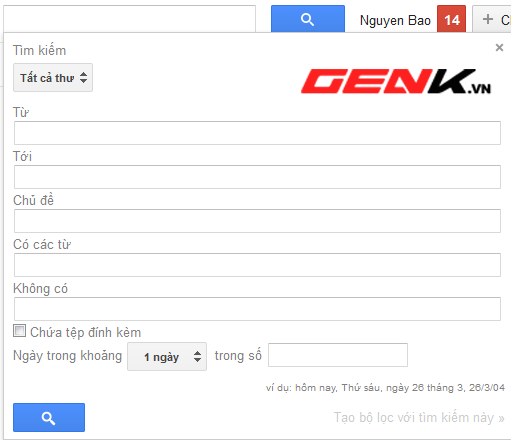Click the 'Có các từ' input field
Viewport: 511px width, 440px height.
point(257,265)
